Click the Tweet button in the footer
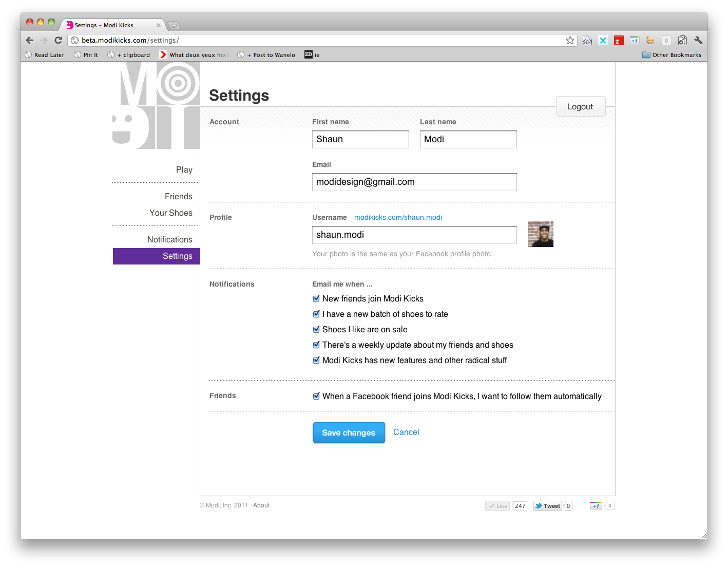 pyautogui.click(x=548, y=506)
